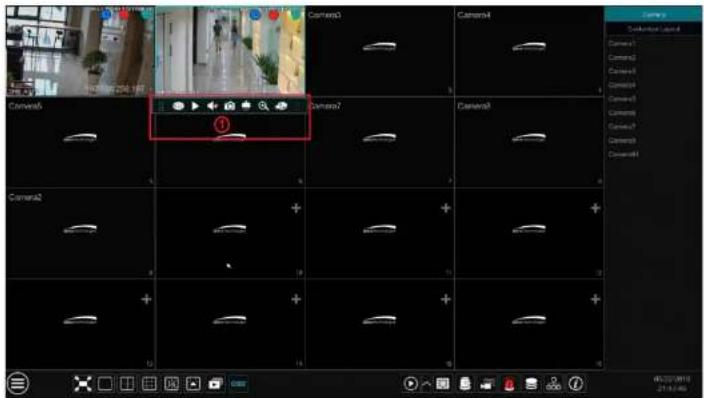This screenshot has height=398, width=704.
Task: Switch to the Camera tab in right panel
Action: pos(653,14)
